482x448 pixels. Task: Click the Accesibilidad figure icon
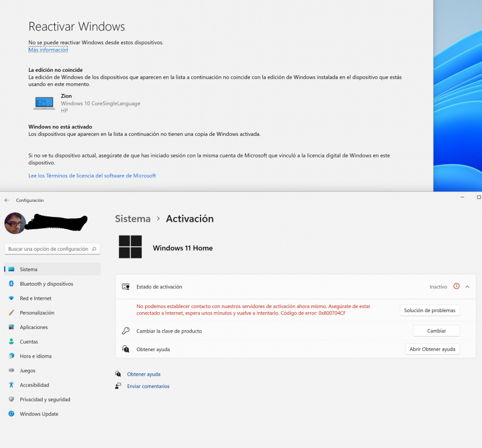[12, 384]
